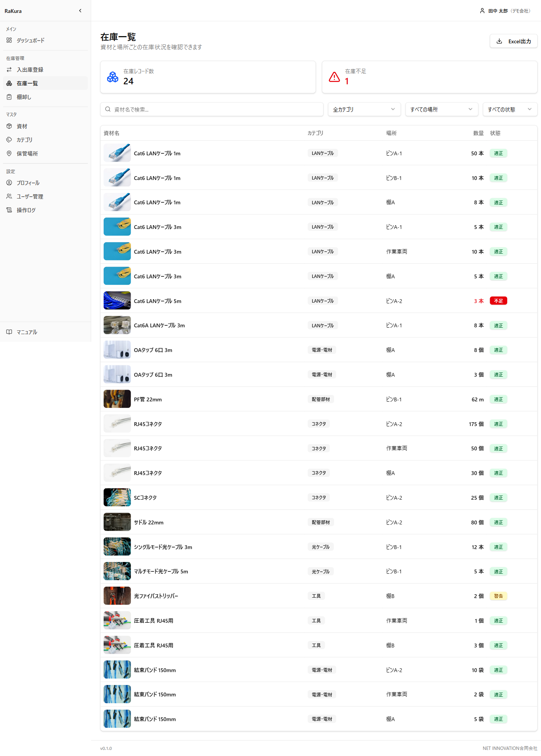Open thumbnail of マルチモード光ケーブル 5m
This screenshot has height=756, width=541.
117,571
